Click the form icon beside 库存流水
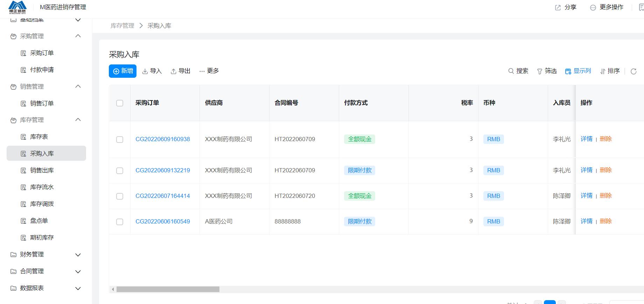The height and width of the screenshot is (304, 644). coord(23,187)
